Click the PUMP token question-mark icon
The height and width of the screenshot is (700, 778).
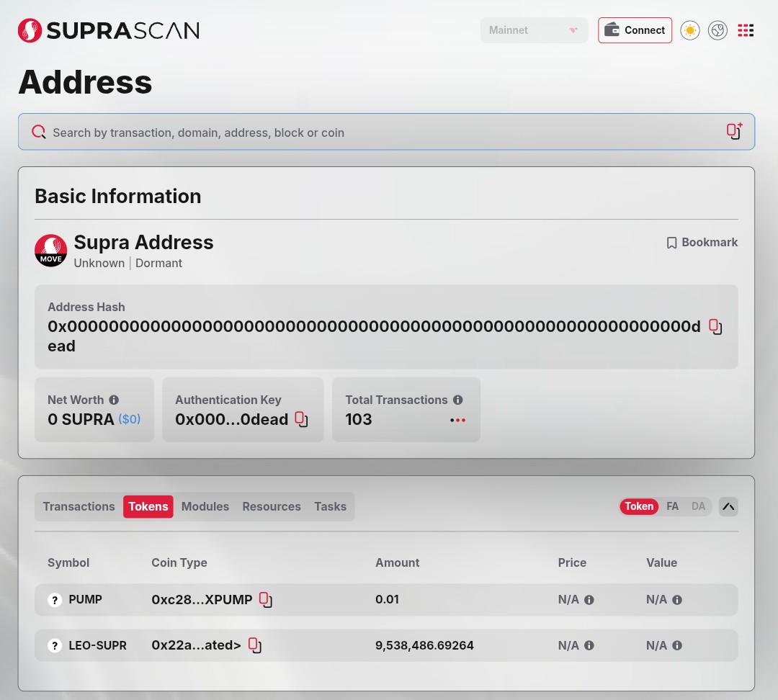[55, 600]
